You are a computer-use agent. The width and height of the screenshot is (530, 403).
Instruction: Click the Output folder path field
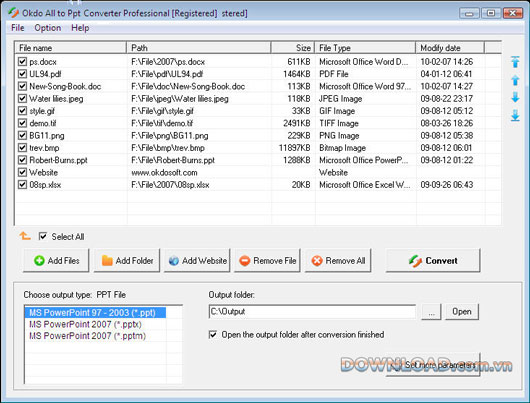[312, 311]
